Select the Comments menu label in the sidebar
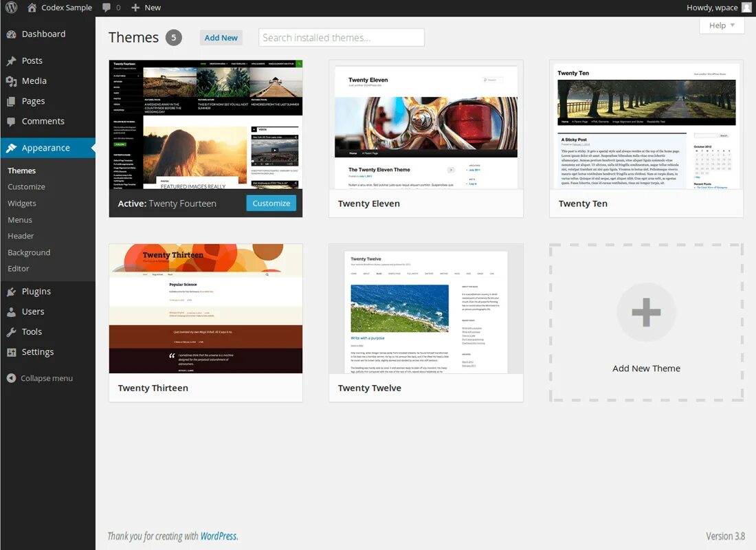756x550 pixels. (43, 122)
